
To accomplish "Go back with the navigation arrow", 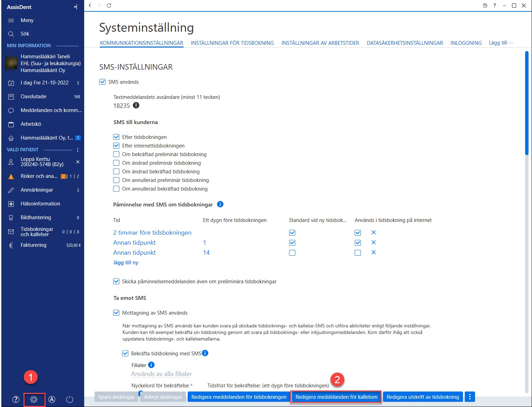I will 90,6.
